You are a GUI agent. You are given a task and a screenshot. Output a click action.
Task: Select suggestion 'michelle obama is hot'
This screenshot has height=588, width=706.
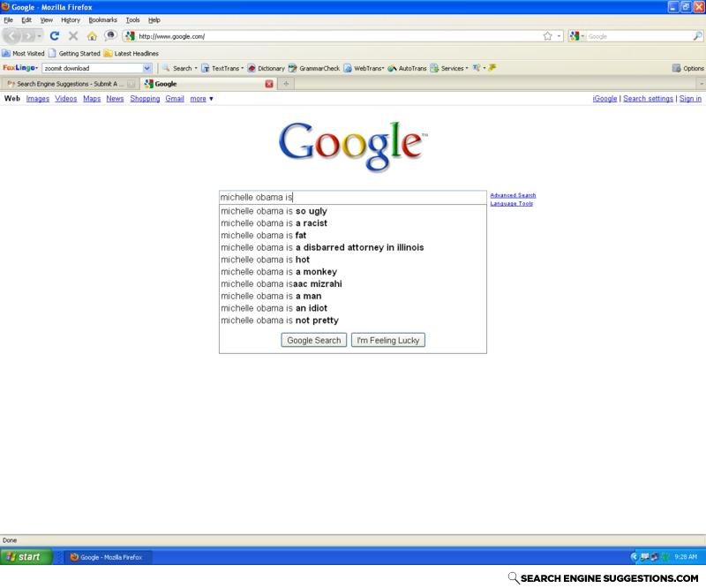352,260
